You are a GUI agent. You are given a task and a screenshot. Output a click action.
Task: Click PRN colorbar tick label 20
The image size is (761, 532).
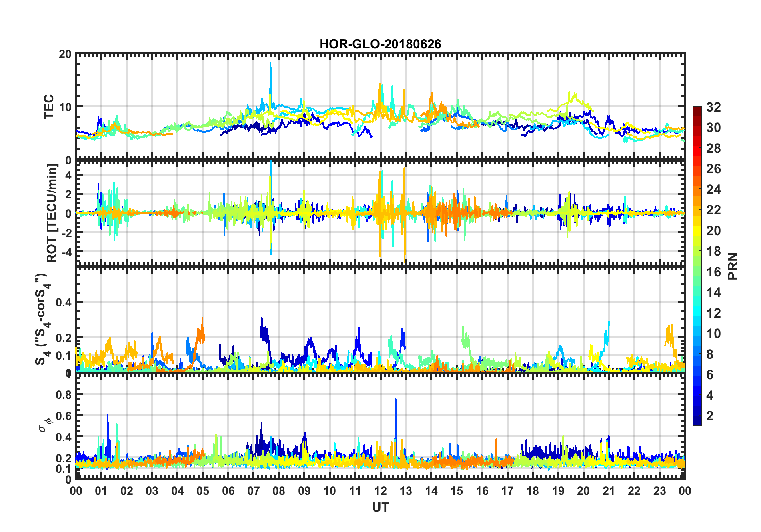coord(713,230)
